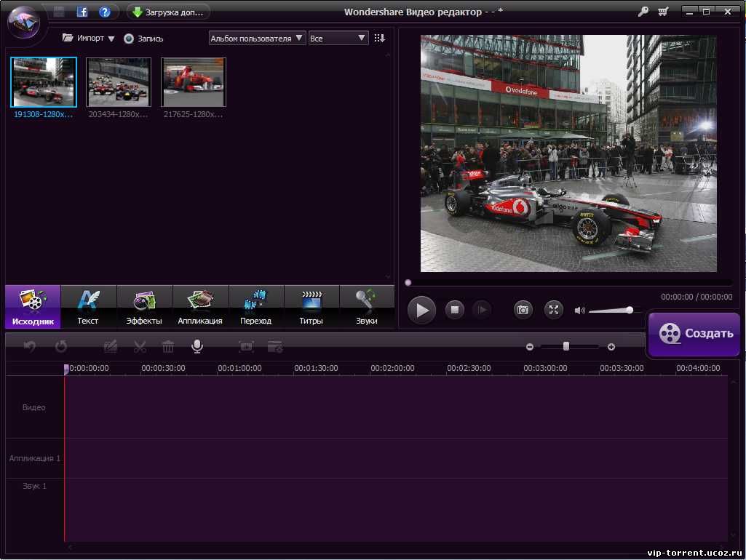Click the Facebook icon in title bar

pyautogui.click(x=82, y=12)
